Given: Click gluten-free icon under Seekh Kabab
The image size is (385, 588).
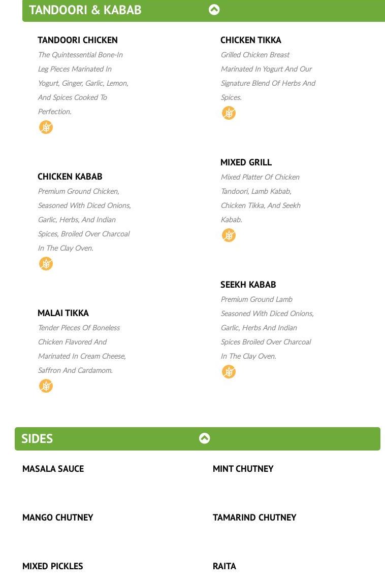Looking at the screenshot, I should coord(229,372).
